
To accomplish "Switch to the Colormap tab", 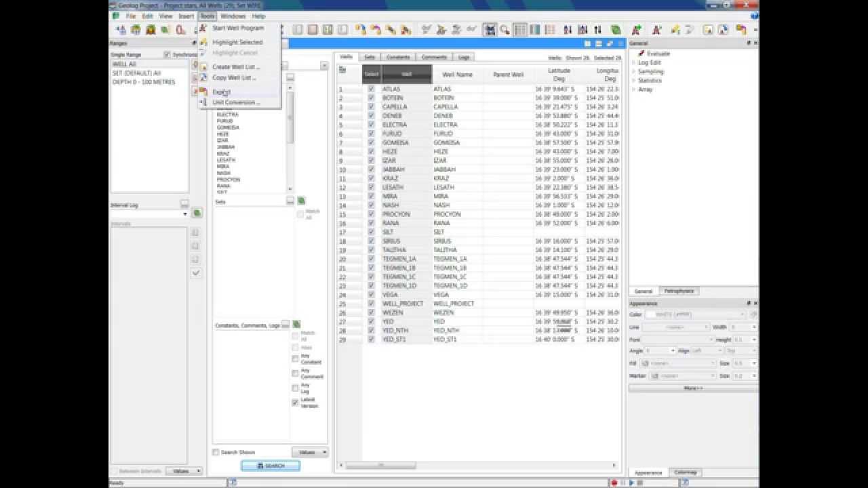I will tap(685, 472).
